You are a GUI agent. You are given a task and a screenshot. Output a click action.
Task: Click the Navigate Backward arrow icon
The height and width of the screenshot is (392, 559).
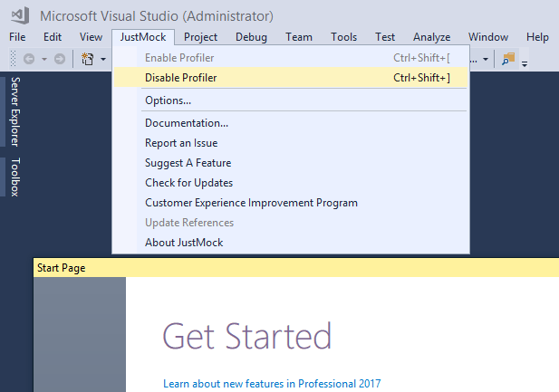[x=29, y=59]
